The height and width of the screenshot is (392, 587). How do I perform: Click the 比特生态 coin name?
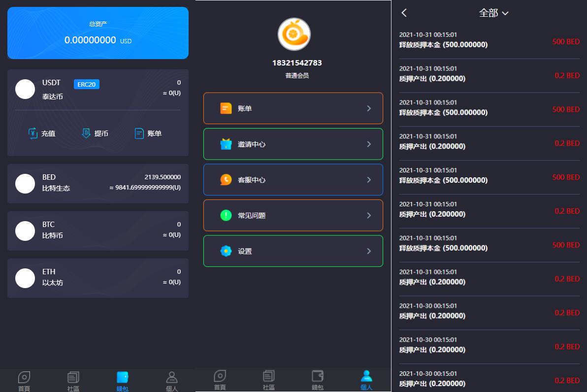[x=56, y=188]
